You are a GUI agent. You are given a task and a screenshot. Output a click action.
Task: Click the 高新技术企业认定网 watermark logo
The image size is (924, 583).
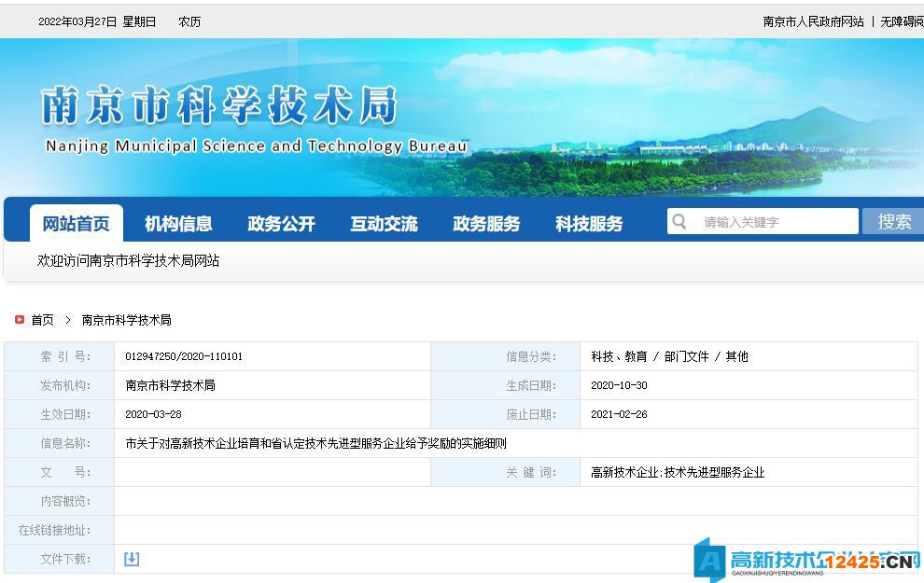pos(806,560)
